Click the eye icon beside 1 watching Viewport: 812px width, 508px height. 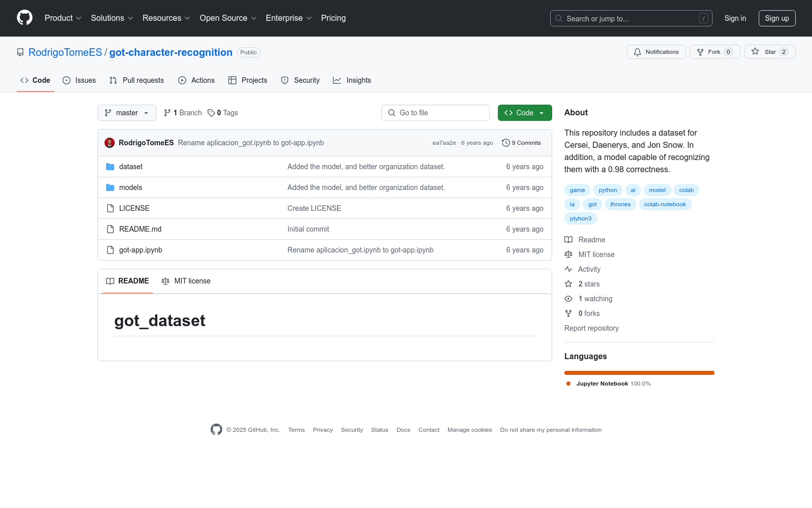(568, 299)
